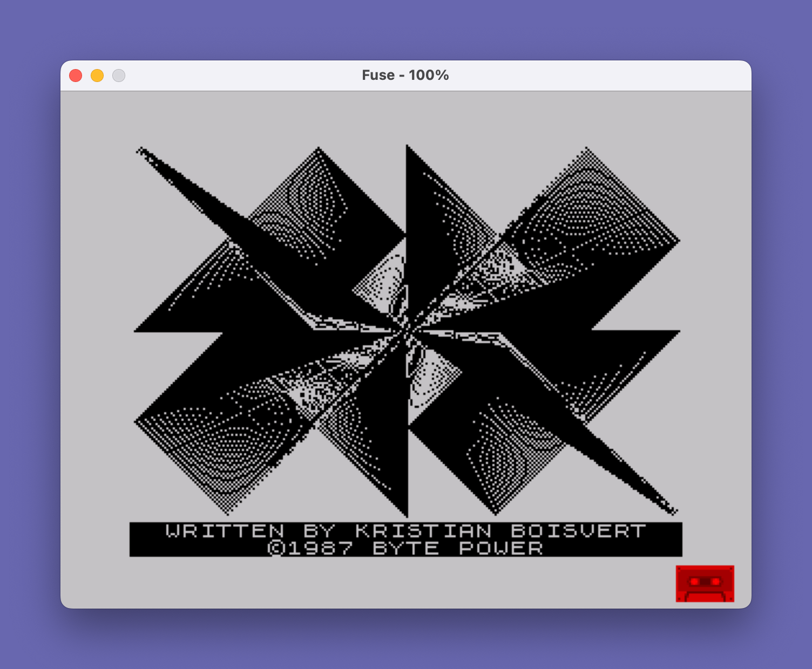Click the "©1987 BYTE POWER" copyright line
The height and width of the screenshot is (669, 812).
[405, 548]
